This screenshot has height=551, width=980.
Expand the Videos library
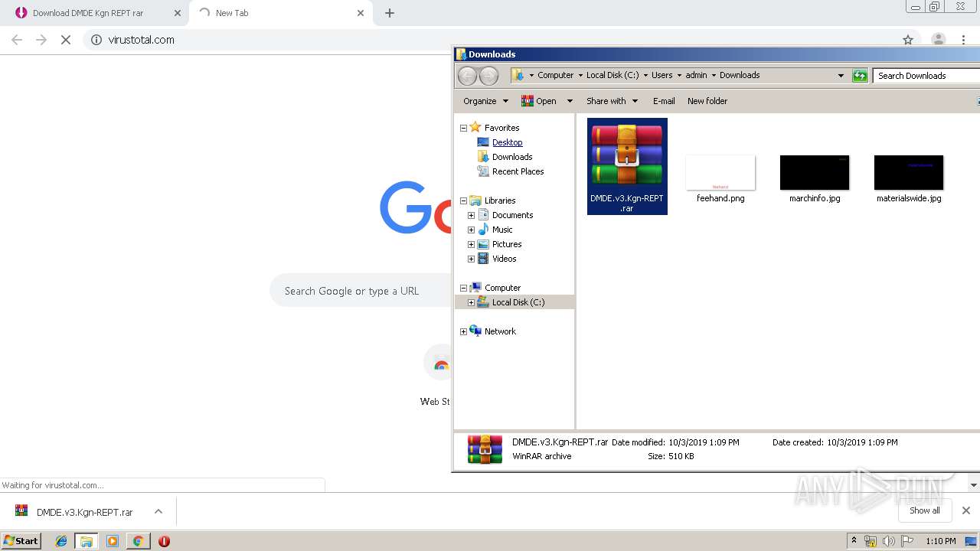(471, 259)
